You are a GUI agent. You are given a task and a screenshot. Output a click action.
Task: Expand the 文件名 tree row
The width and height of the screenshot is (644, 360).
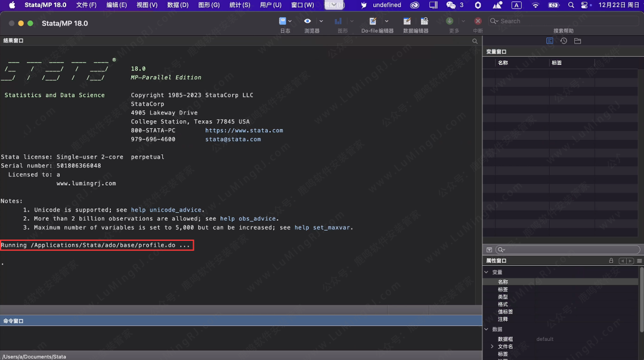pos(492,346)
